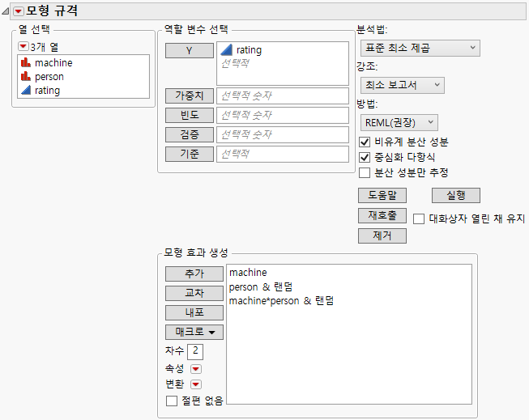Open the 변환 red triangle menu

pyautogui.click(x=195, y=384)
